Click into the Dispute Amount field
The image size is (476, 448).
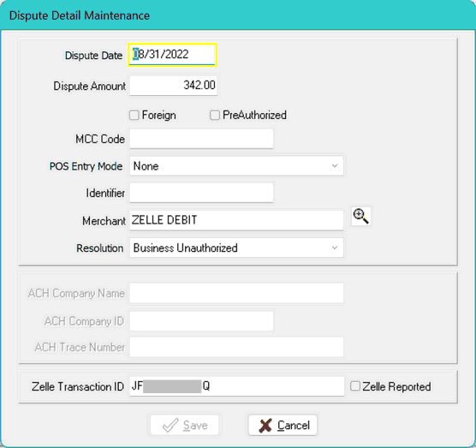pyautogui.click(x=173, y=86)
